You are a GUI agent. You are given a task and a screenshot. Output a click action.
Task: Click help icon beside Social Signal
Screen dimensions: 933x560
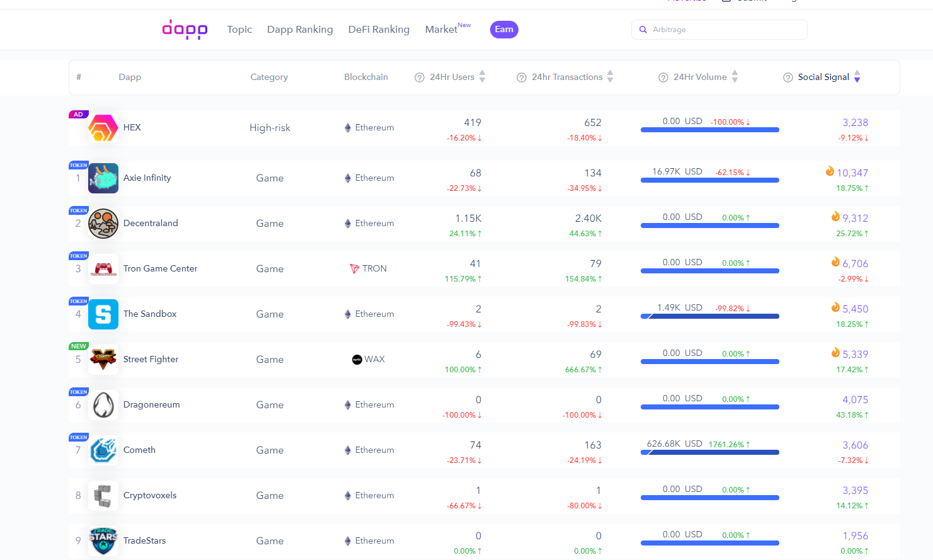click(x=788, y=77)
